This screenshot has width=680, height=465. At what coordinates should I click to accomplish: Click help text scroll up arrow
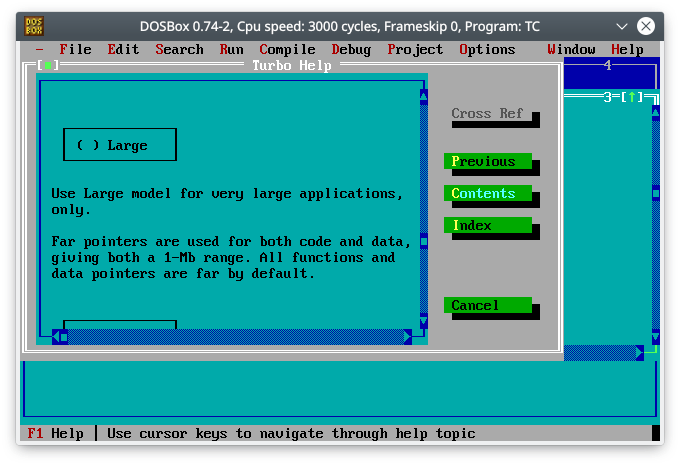coord(424,97)
